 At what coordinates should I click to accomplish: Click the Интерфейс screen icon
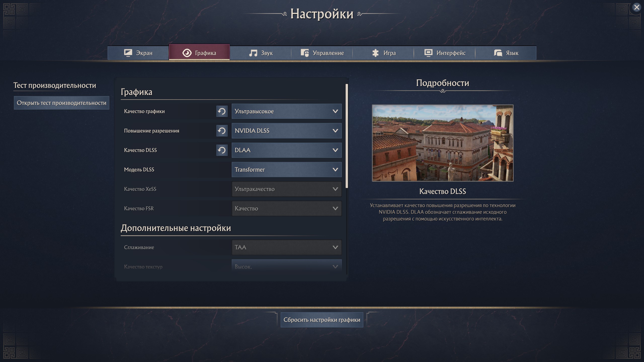coord(428,53)
